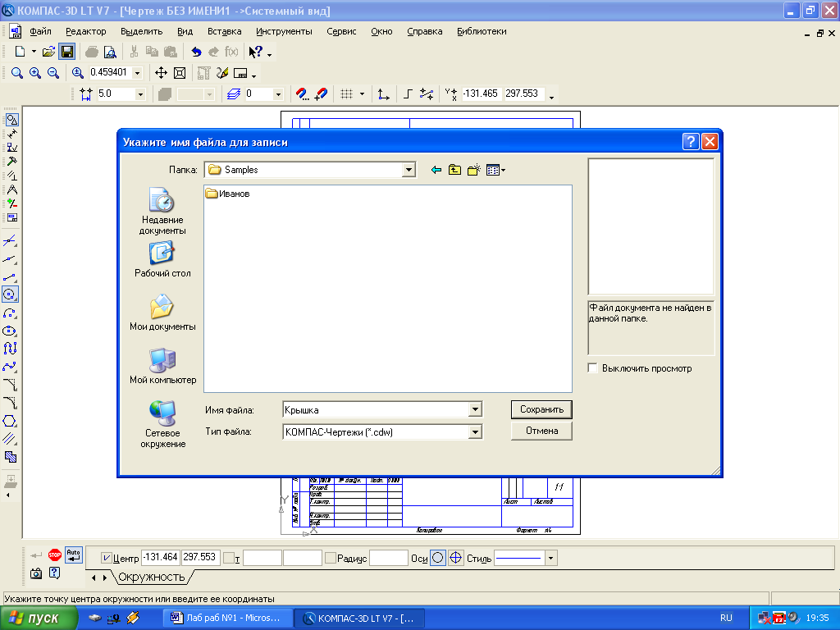Go to 'Мой компьютер' in places bar
Image resolution: width=840 pixels, height=630 pixels.
click(x=162, y=367)
